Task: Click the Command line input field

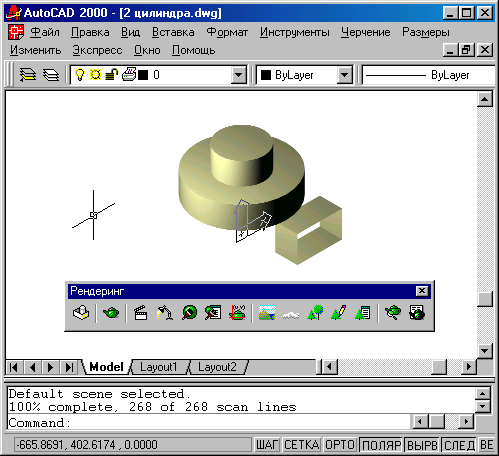Action: tap(209, 423)
